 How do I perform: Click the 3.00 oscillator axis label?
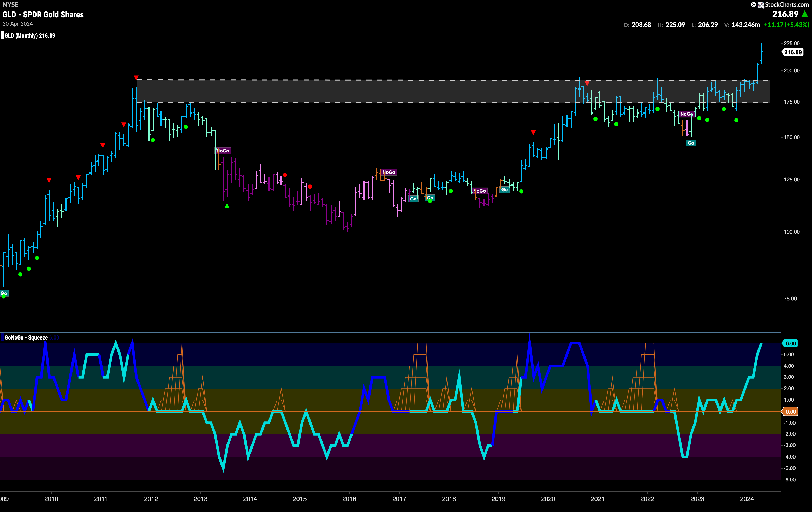[789, 377]
